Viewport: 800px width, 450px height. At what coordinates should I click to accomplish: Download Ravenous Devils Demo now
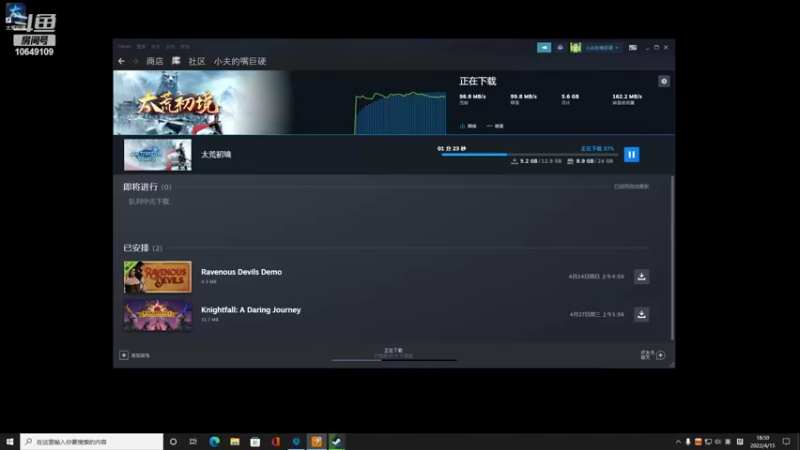641,277
